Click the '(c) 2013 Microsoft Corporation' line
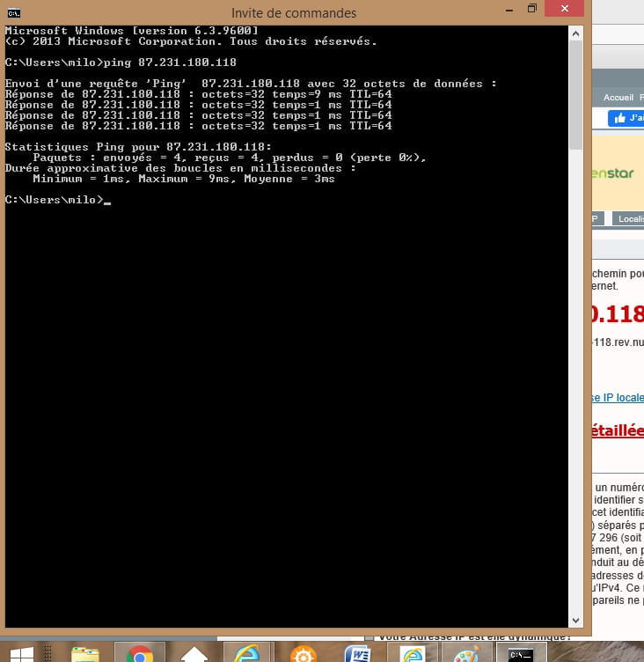The image size is (644, 662). 191,41
